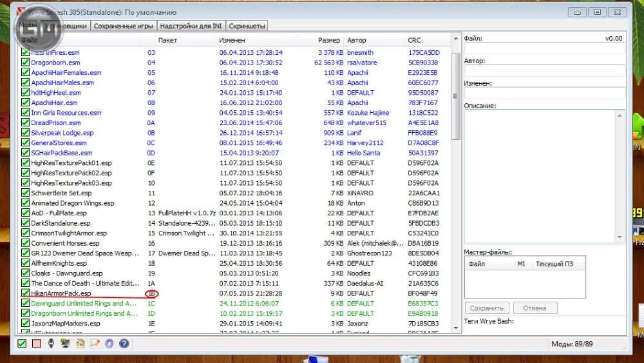Screen dimensions: 644x363
Task: Click the MI header in Мастер-файлы list
Action: click(521, 264)
